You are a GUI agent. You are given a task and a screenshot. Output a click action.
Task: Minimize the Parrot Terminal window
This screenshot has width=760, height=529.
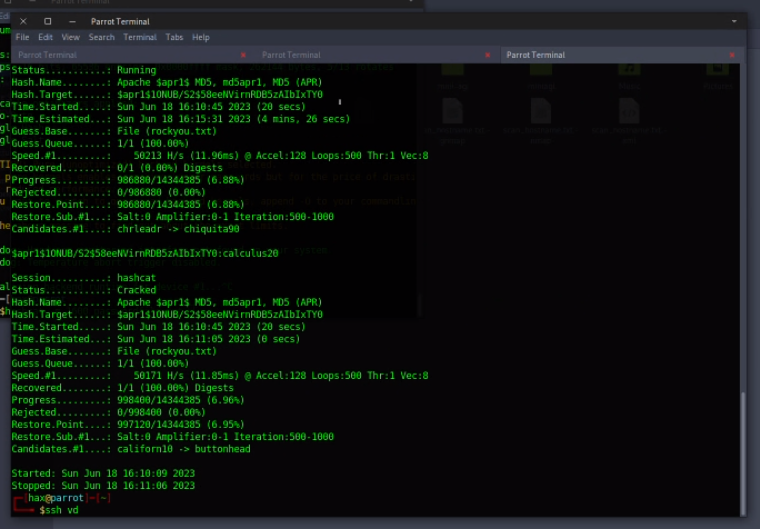72,20
